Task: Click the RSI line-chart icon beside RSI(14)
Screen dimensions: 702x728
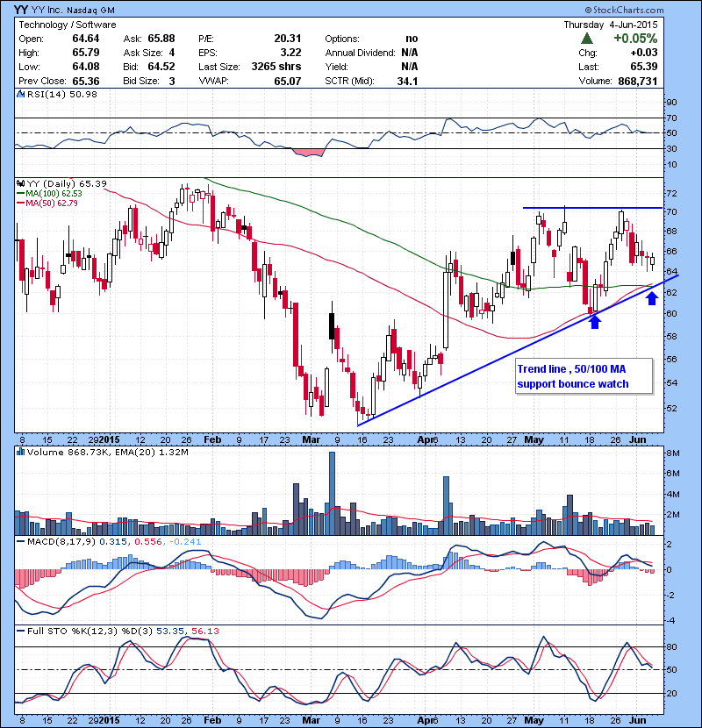Action: tap(20, 94)
